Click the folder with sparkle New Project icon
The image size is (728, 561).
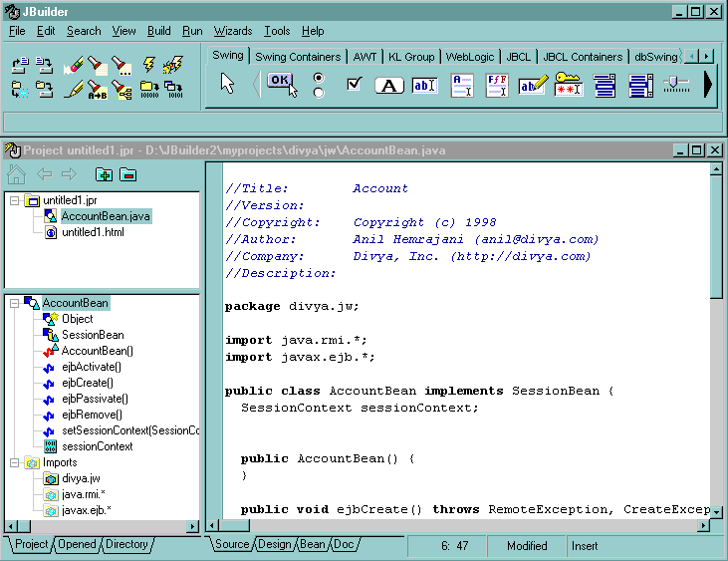pyautogui.click(x=20, y=89)
